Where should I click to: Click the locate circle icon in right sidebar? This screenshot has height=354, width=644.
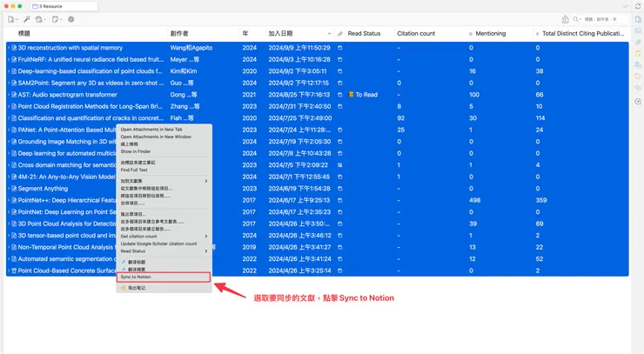click(638, 102)
